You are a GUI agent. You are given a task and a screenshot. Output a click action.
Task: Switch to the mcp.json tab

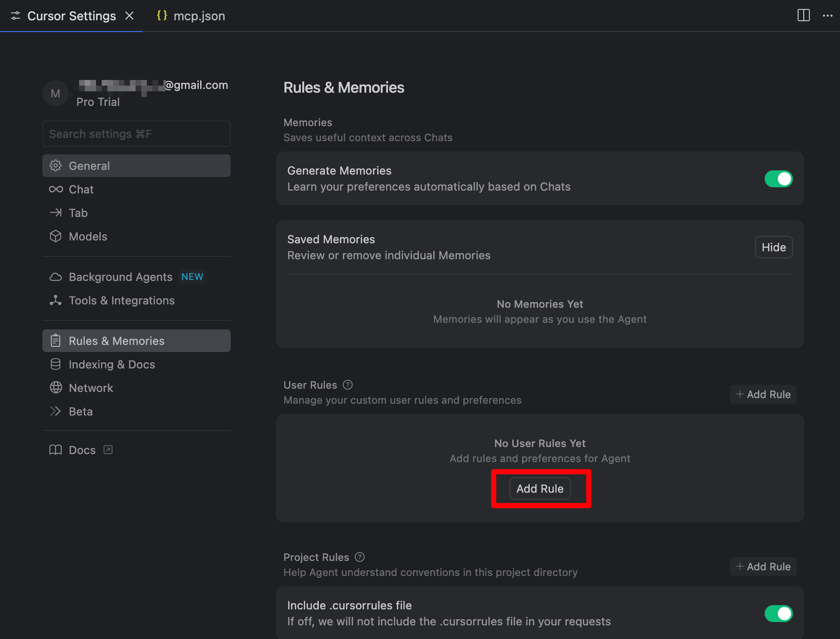click(x=191, y=16)
